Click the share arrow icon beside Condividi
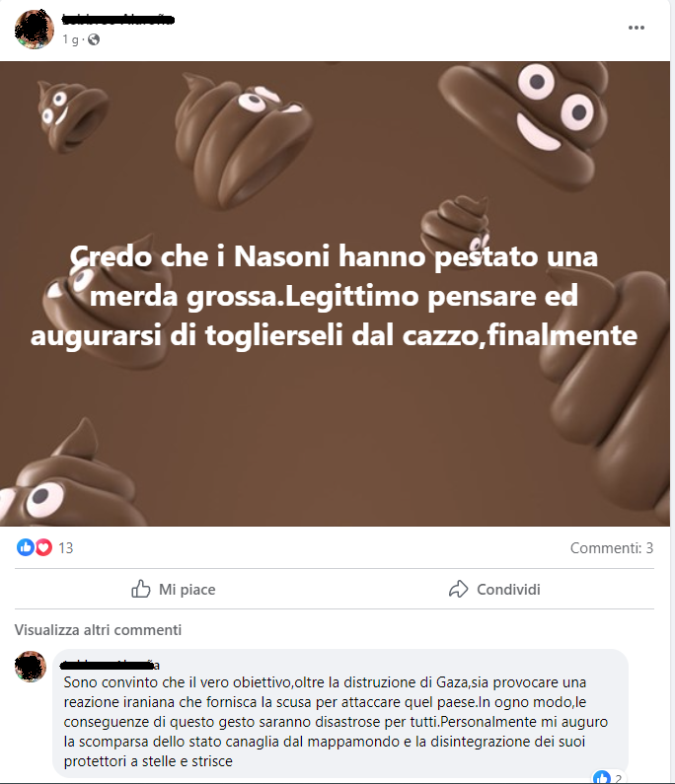The height and width of the screenshot is (784, 675). [458, 589]
